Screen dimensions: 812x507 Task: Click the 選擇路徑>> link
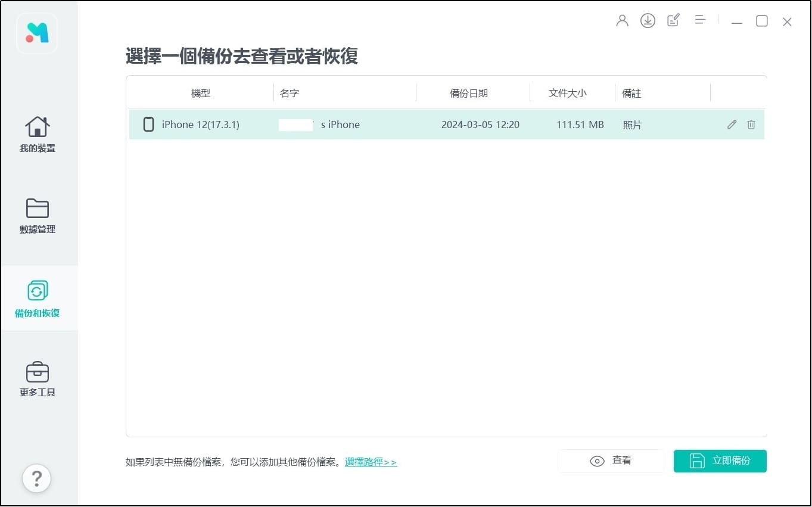(x=371, y=462)
